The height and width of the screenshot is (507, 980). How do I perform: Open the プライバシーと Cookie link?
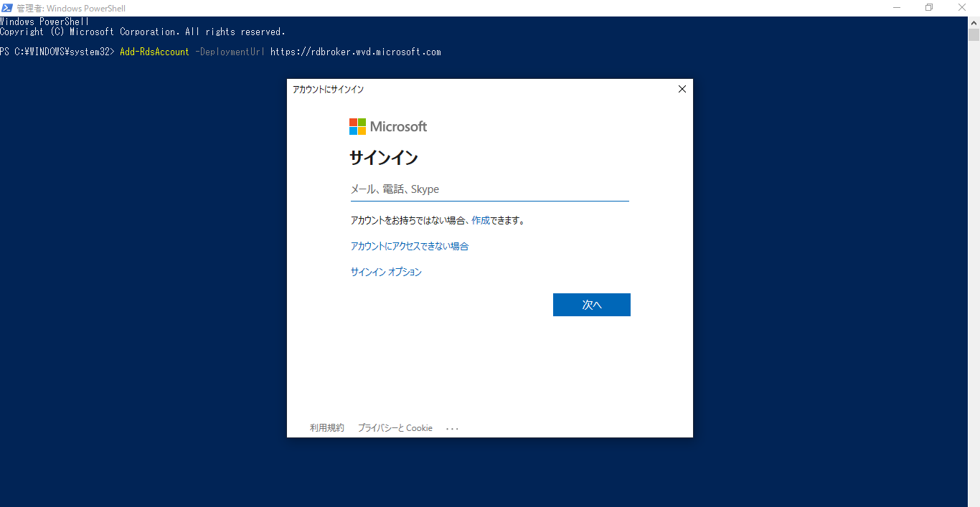tap(395, 427)
